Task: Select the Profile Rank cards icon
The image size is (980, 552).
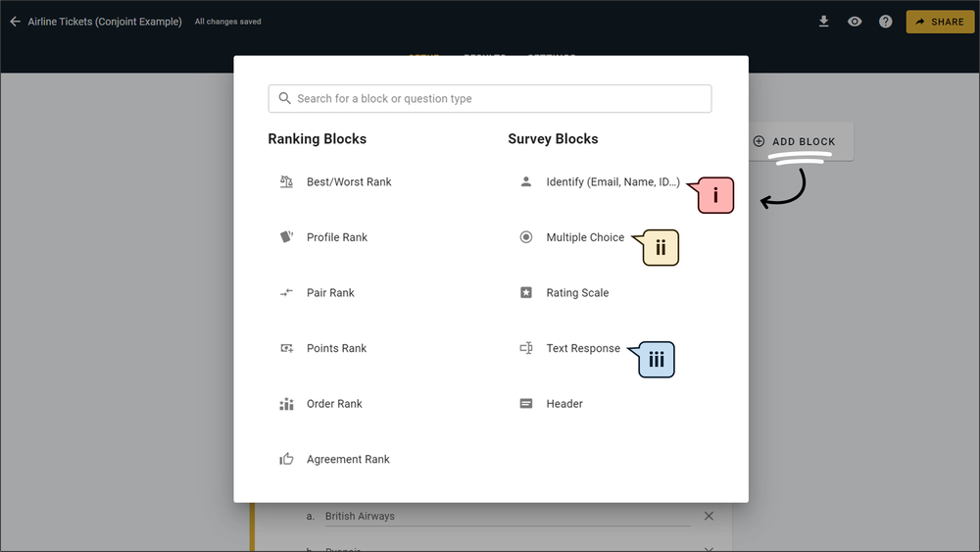Action: coord(286,237)
